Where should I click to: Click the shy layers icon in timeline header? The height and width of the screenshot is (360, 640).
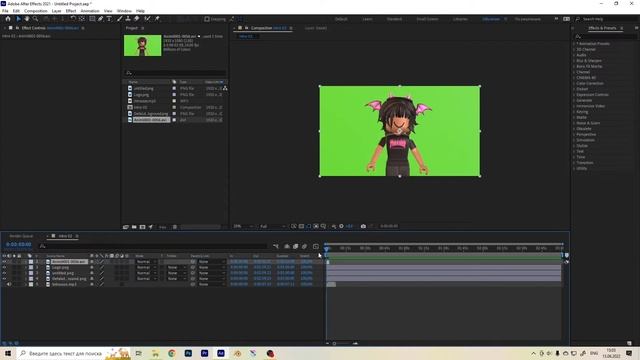point(287,246)
